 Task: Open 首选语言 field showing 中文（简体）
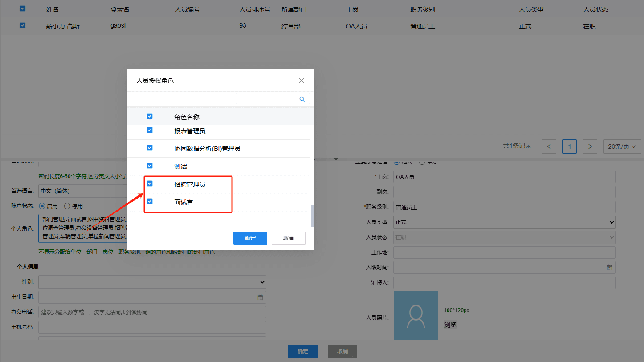(x=83, y=191)
